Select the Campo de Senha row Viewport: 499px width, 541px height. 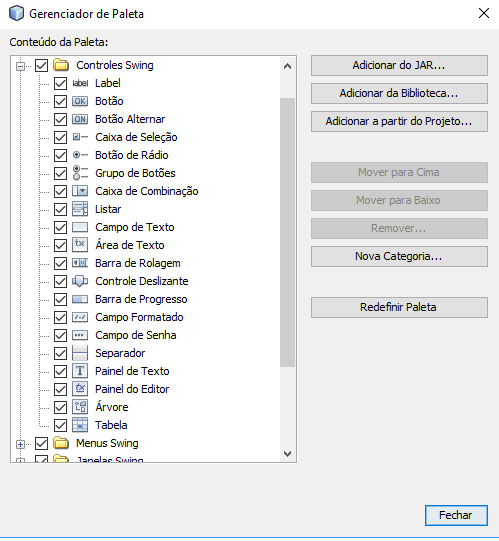point(136,335)
